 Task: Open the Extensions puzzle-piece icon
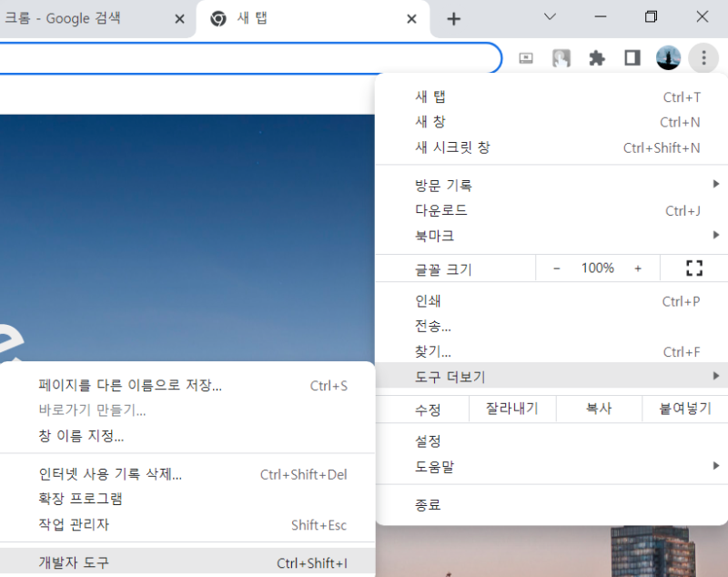tap(597, 58)
